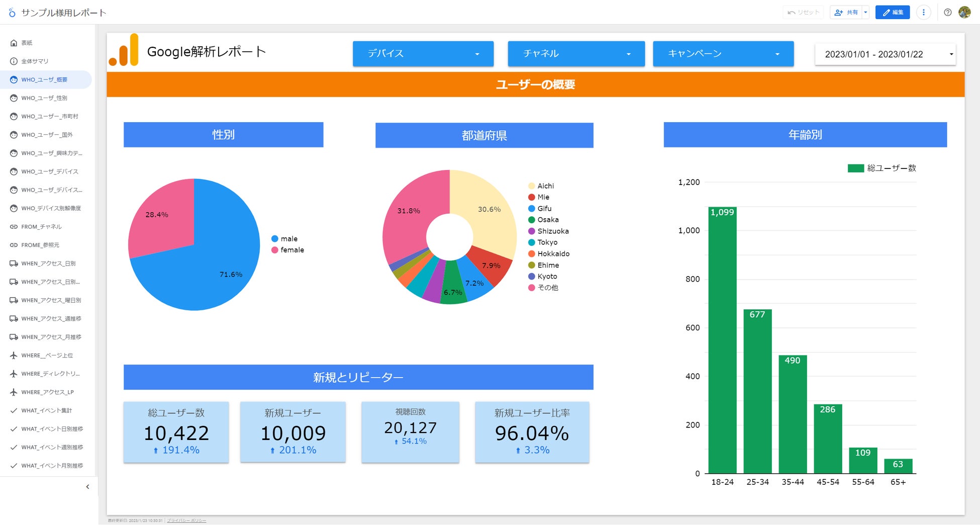The image size is (980, 525).
Task: Click the 65+ bar labeled 63
Action: (x=899, y=466)
